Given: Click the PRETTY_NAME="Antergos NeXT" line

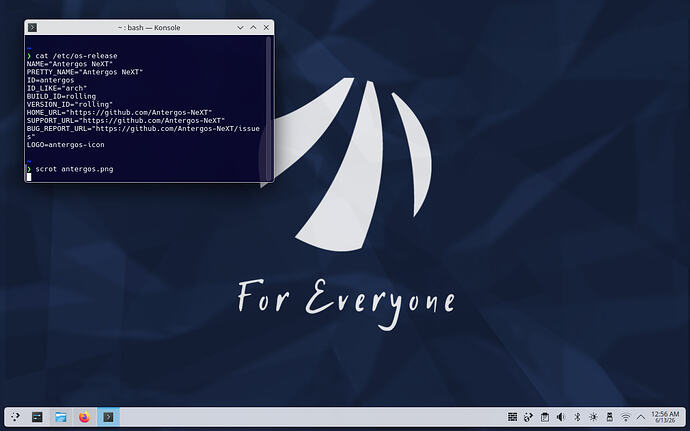Looking at the screenshot, I should pos(85,72).
